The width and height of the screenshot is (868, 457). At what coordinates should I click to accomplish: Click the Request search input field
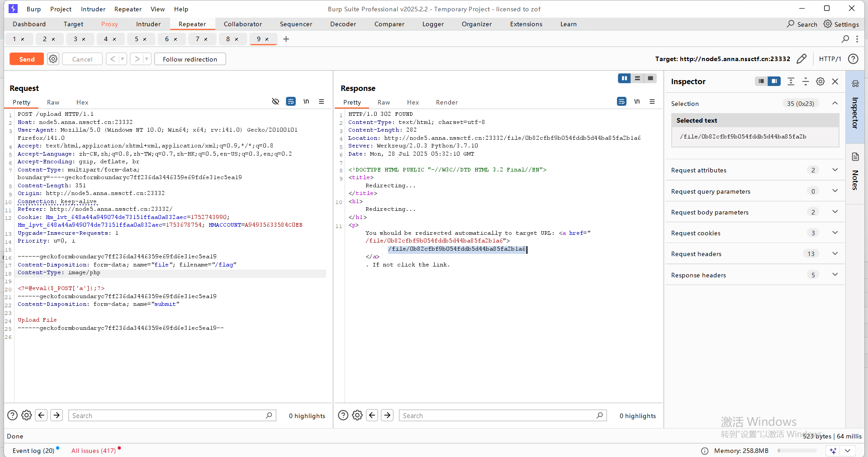click(x=172, y=415)
